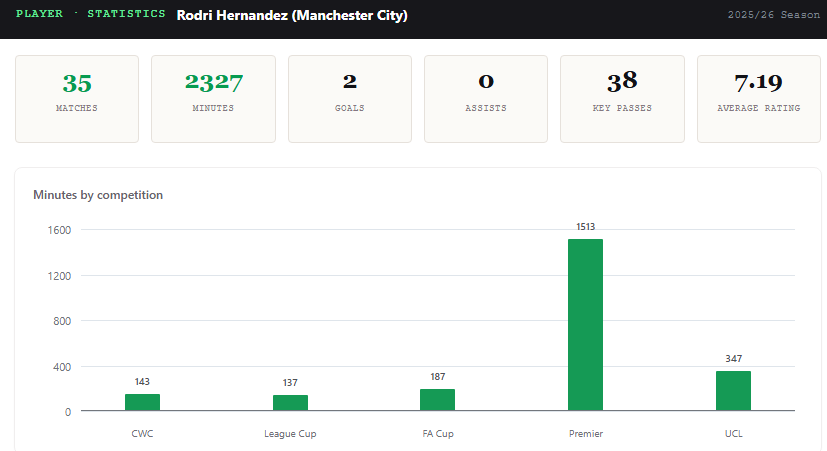
Task: Click the PLAYER · STATISTICS header label
Action: pyautogui.click(x=91, y=14)
